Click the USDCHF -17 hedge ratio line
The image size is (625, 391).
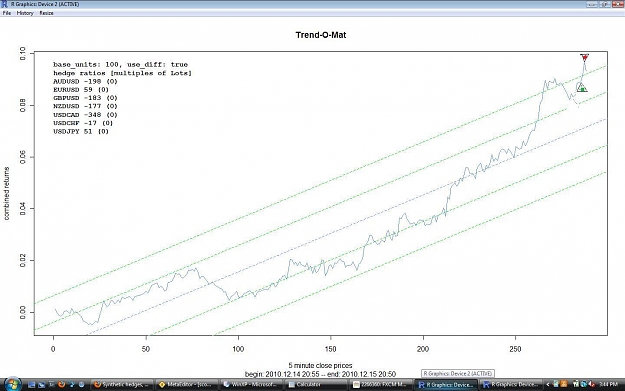83,123
